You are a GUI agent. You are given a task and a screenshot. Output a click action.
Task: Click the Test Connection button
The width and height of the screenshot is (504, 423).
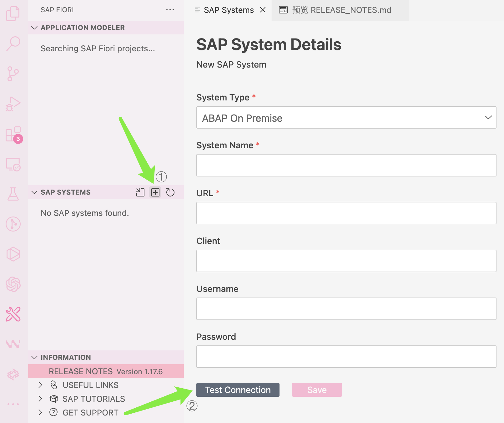tap(238, 390)
